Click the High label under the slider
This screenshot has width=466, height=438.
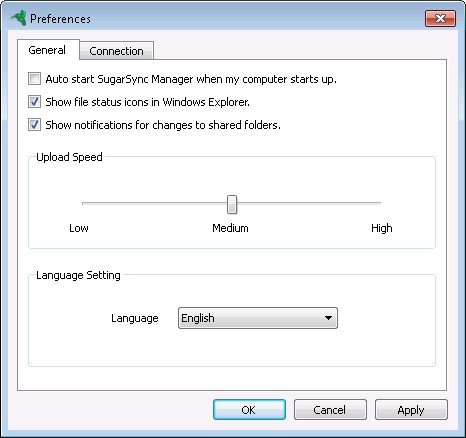pyautogui.click(x=382, y=228)
